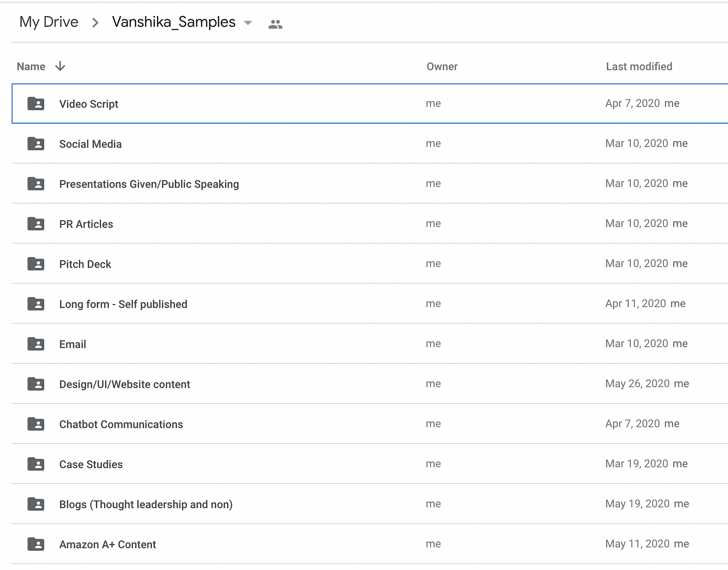728x570 pixels.
Task: Select the Long form - Self published row
Action: (x=123, y=304)
